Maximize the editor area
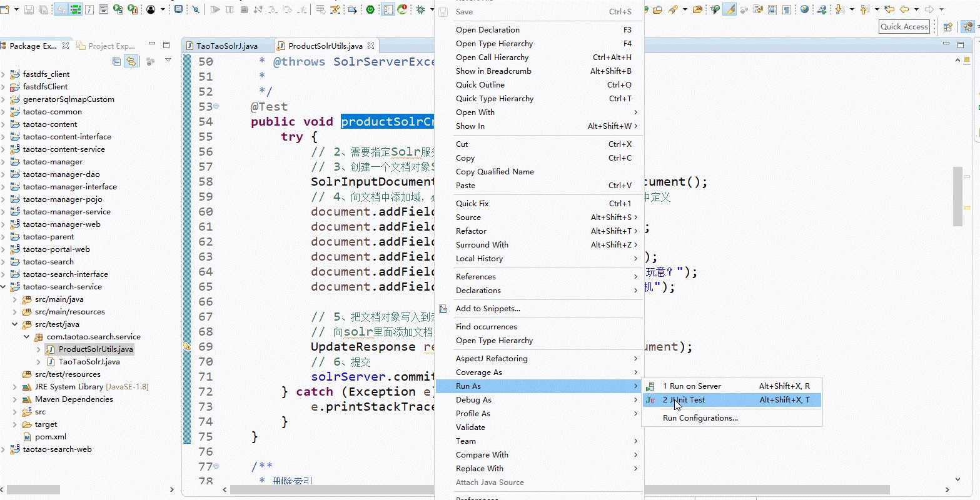Viewport: 980px width, 500px height. tap(962, 44)
